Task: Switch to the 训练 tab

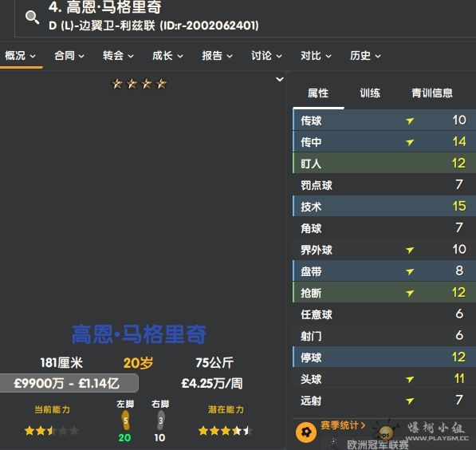Action: point(370,93)
